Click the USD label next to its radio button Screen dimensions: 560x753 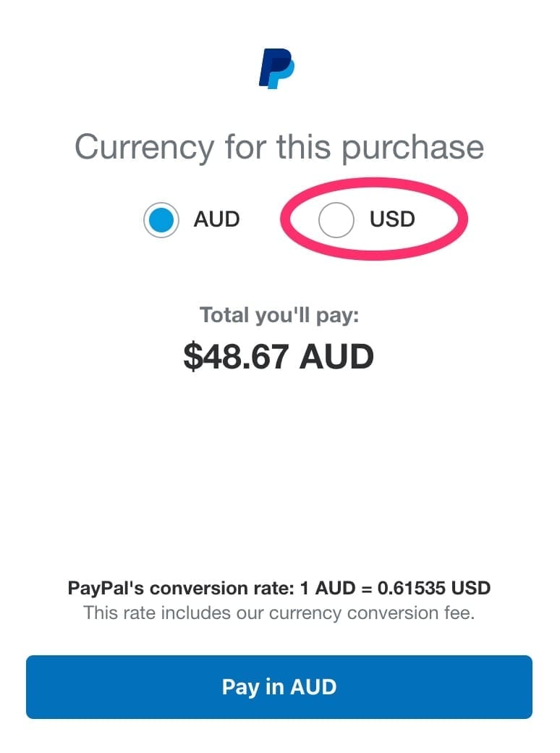coord(391,219)
